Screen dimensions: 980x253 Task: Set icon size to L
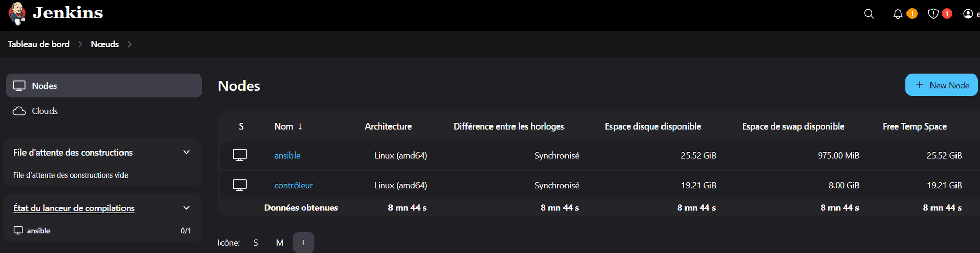pos(304,243)
